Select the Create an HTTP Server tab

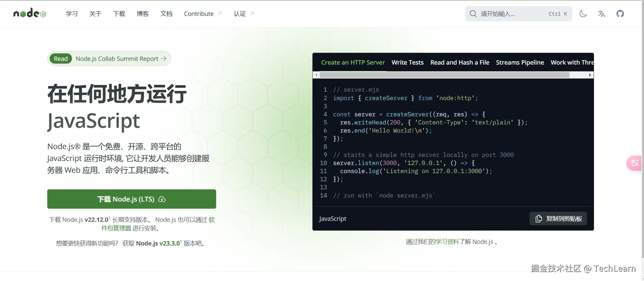coord(353,63)
